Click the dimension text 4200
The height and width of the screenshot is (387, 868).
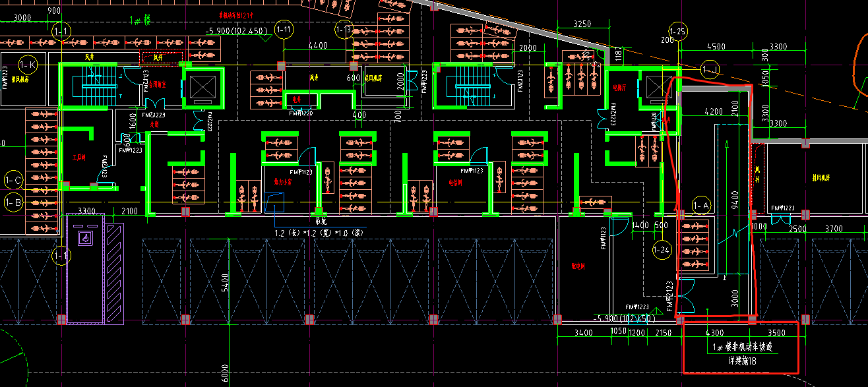[x=714, y=112]
